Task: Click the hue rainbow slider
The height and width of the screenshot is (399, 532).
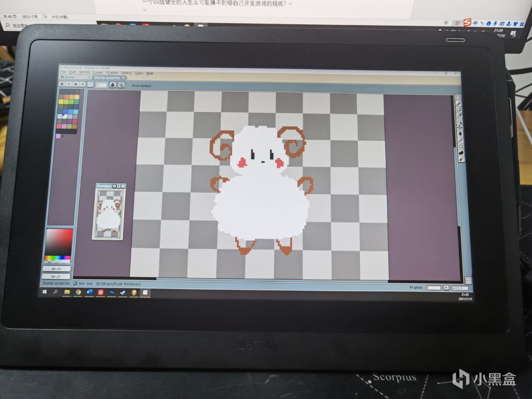Action: pyautogui.click(x=57, y=258)
